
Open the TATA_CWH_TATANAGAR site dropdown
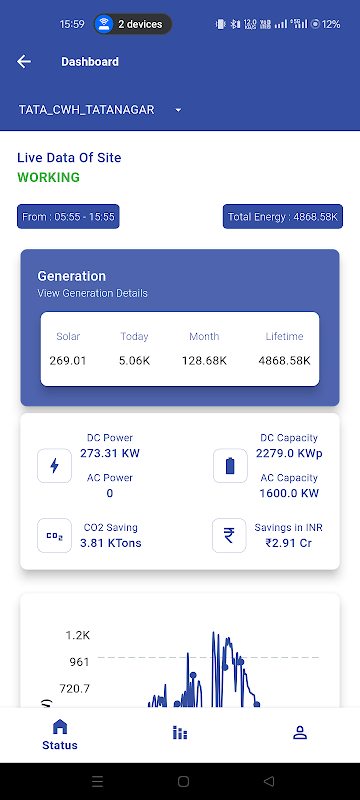click(x=100, y=110)
